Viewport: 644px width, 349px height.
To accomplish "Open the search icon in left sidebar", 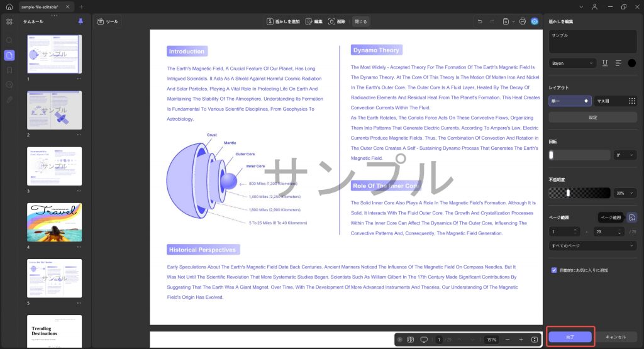I will pos(9,40).
